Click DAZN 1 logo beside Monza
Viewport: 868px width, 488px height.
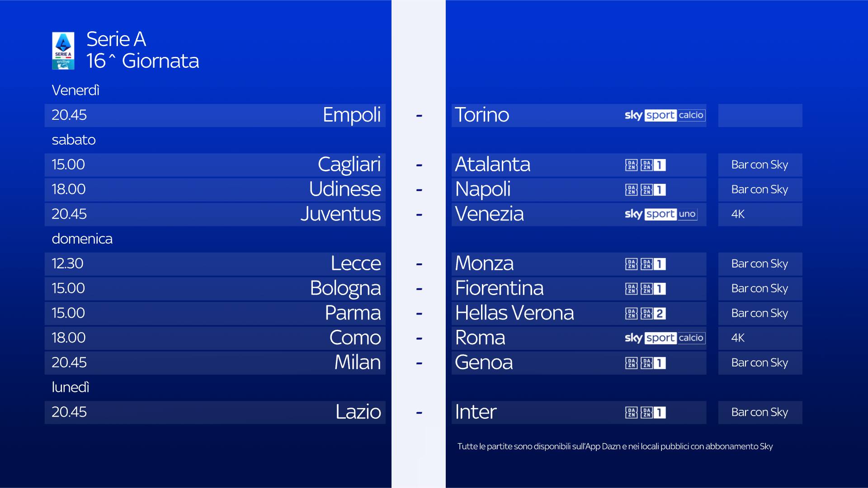pyautogui.click(x=645, y=264)
